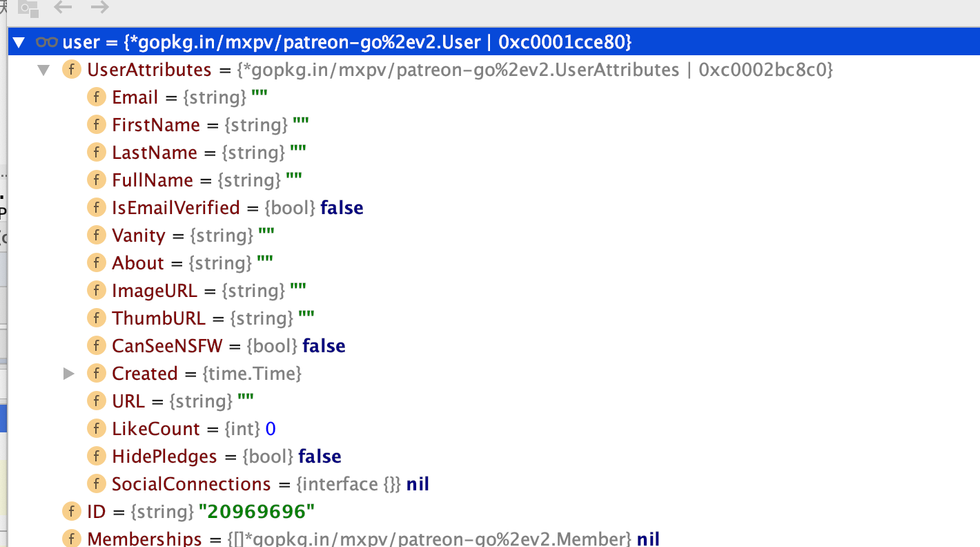Select the UserAttributes variable row text
The image size is (980, 547).
(460, 70)
